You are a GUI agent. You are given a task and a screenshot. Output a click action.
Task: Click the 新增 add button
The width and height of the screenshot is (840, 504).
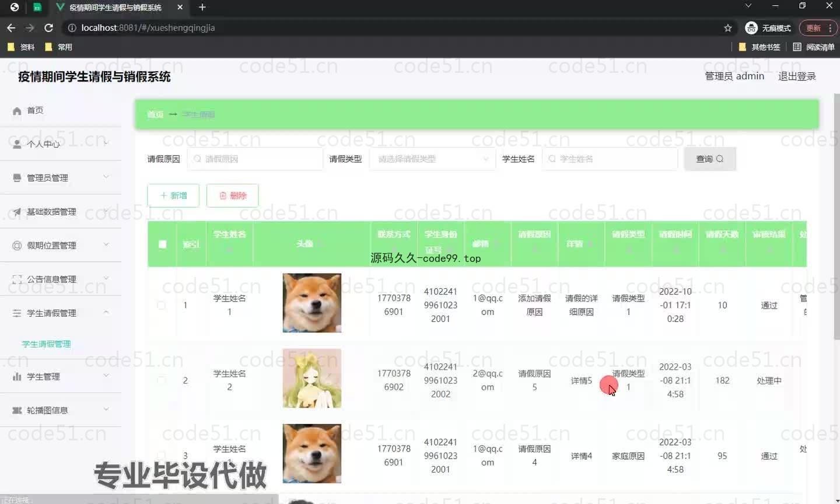tap(173, 195)
